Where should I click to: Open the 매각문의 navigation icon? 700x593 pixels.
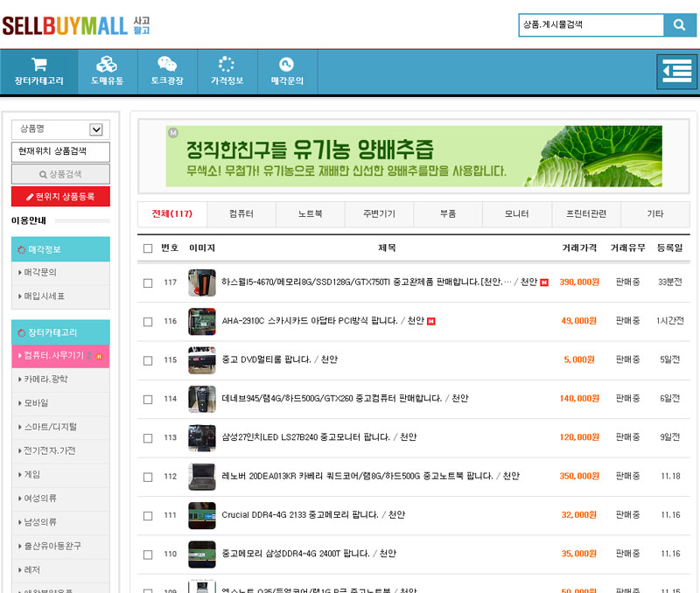pyautogui.click(x=286, y=65)
